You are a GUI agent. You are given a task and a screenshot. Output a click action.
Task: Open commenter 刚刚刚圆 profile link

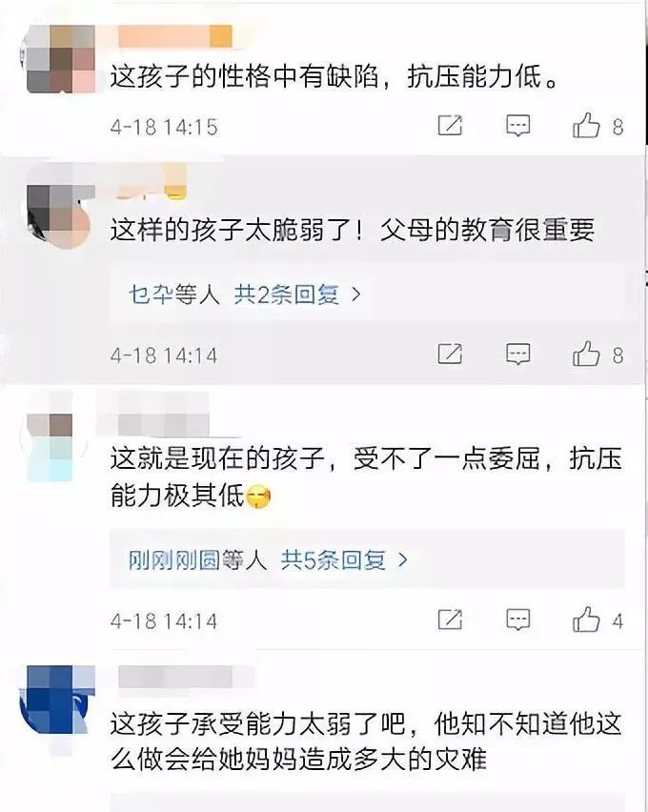(x=174, y=559)
